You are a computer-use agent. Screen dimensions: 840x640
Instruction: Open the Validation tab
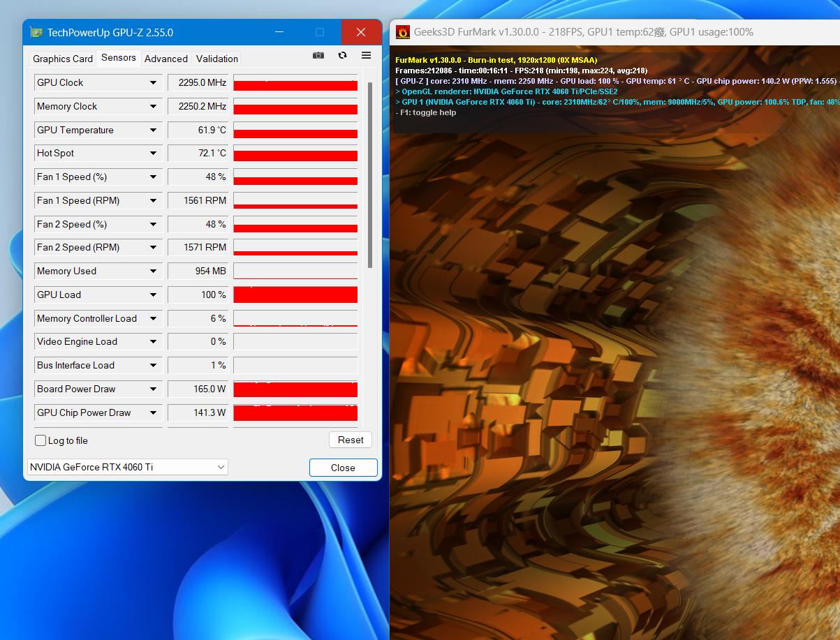pos(217,59)
